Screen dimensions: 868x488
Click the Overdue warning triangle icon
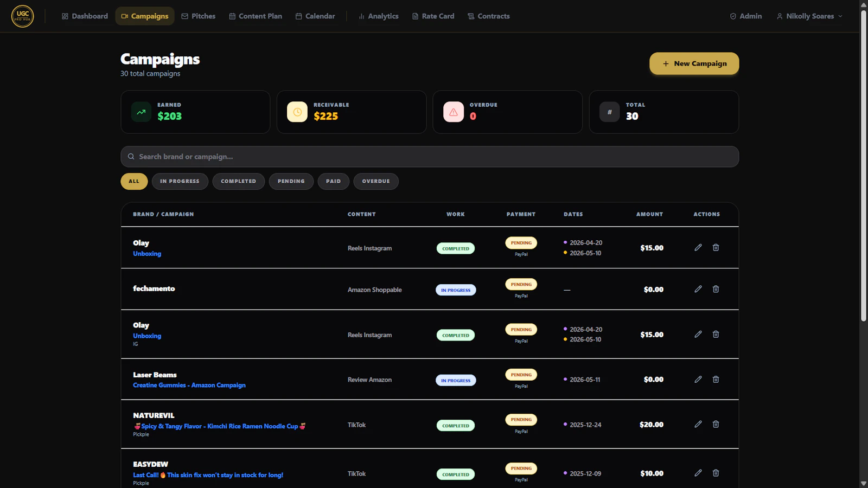[x=454, y=112]
